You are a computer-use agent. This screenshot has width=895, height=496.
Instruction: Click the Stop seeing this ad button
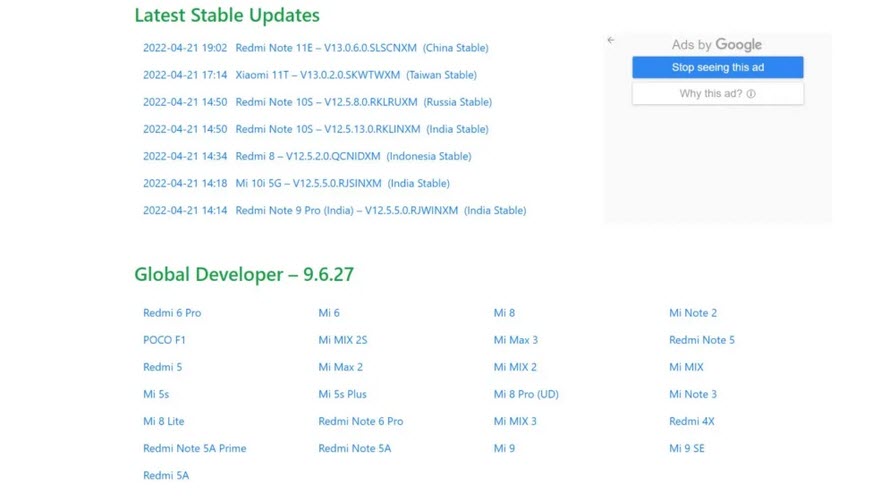pyautogui.click(x=717, y=67)
